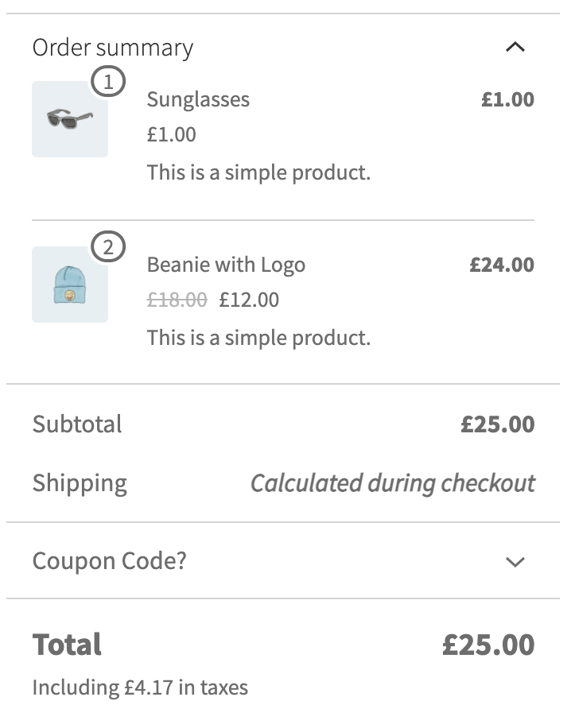Click the bold Total amount £25.00
The height and width of the screenshot is (728, 571).
[x=488, y=645]
